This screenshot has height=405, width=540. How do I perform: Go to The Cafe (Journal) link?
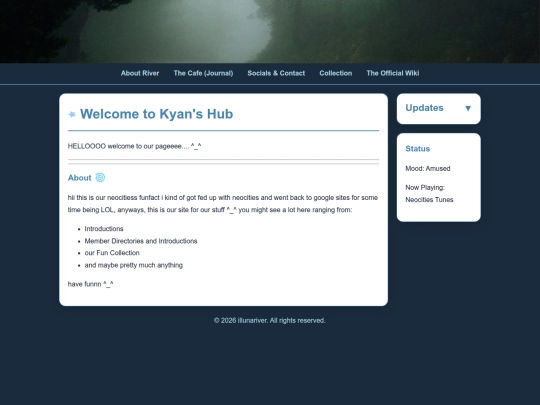click(203, 73)
